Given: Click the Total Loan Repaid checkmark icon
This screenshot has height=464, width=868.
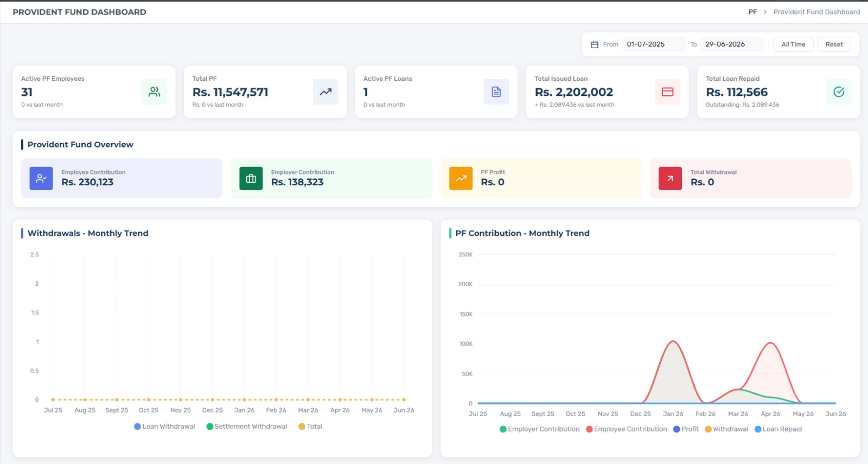Looking at the screenshot, I should point(839,92).
